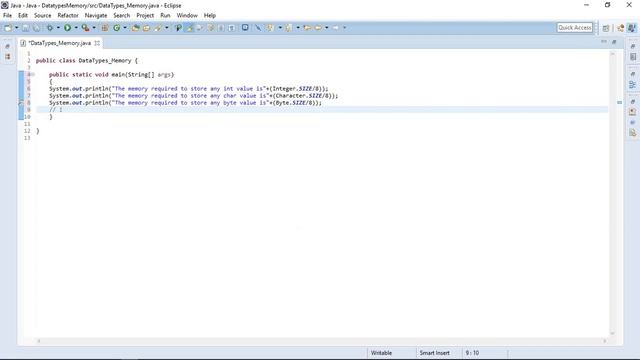Open the minimized Declaration view icon
Image resolution: width=640 pixels, height=360 pixels.
633,133
